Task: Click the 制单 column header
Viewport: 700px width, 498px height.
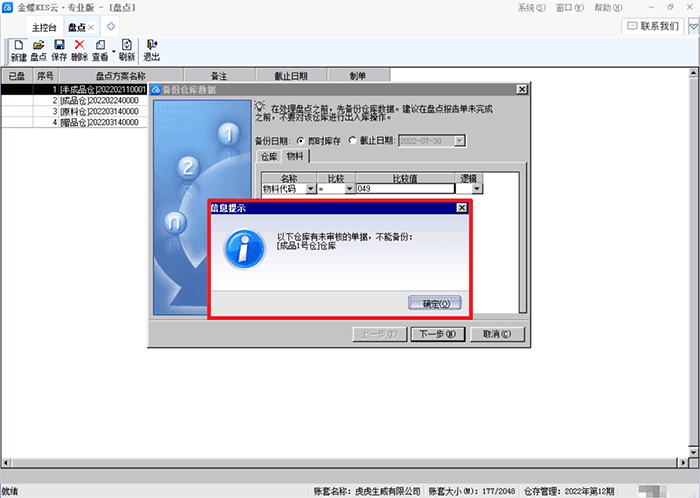Action: click(358, 76)
